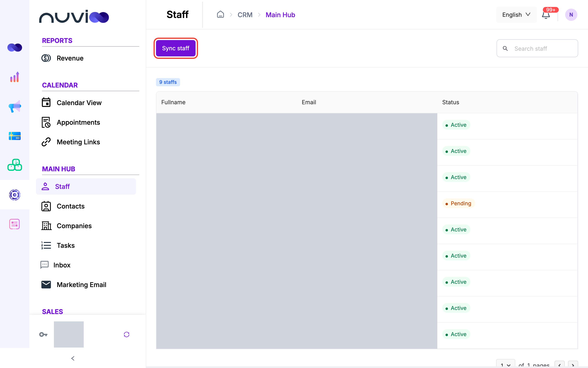The height and width of the screenshot is (368, 588).
Task: Open Revenue in the Reports section
Action: [x=70, y=58]
